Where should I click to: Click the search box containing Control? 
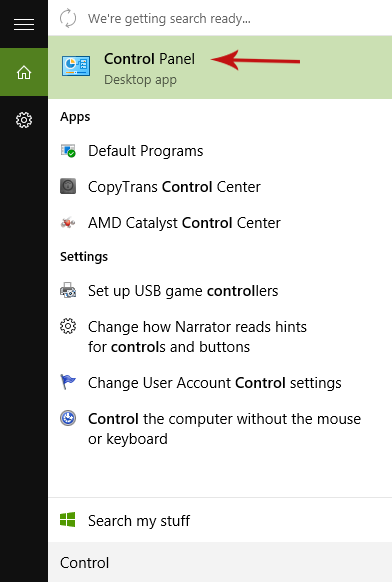point(220,562)
